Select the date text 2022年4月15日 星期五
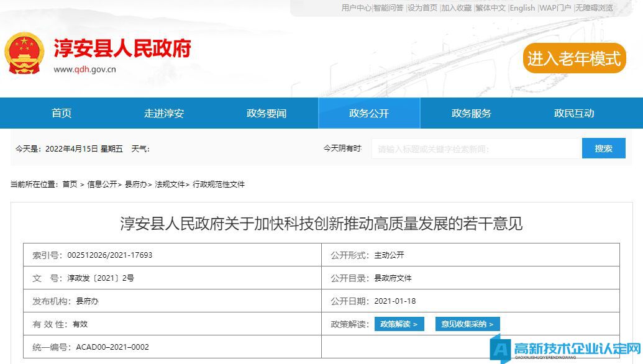This screenshot has height=364, width=643. click(84, 149)
